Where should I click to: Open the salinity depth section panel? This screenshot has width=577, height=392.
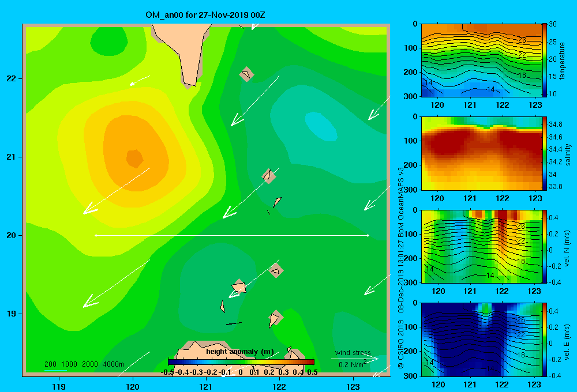481,153
